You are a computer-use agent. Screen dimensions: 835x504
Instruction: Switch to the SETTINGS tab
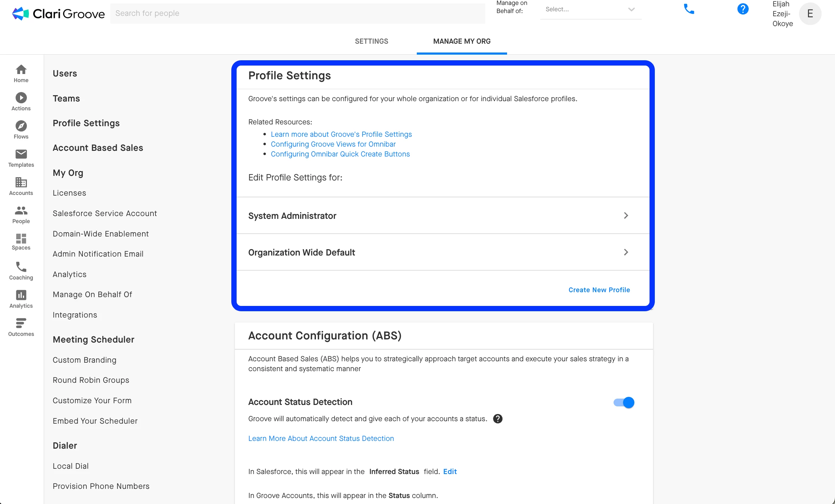click(371, 41)
